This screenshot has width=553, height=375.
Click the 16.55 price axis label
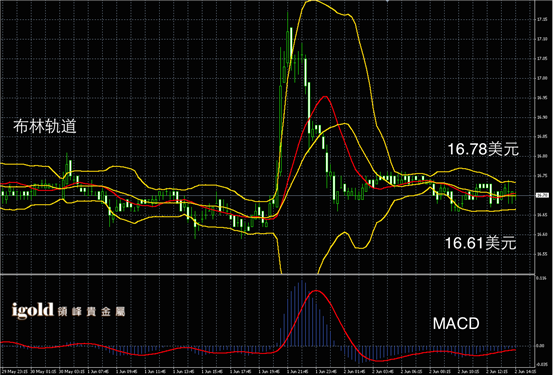[x=542, y=254]
